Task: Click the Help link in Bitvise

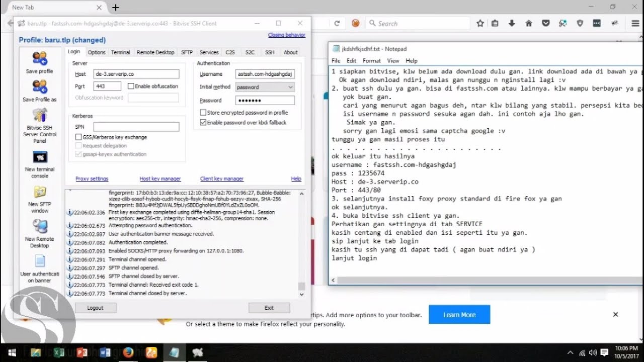Action: point(296,178)
